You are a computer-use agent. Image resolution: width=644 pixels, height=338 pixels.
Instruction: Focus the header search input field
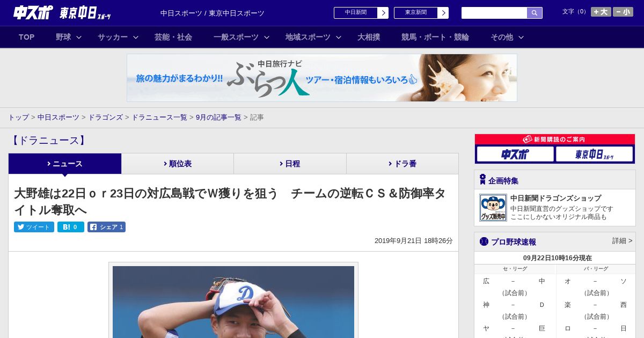(494, 13)
